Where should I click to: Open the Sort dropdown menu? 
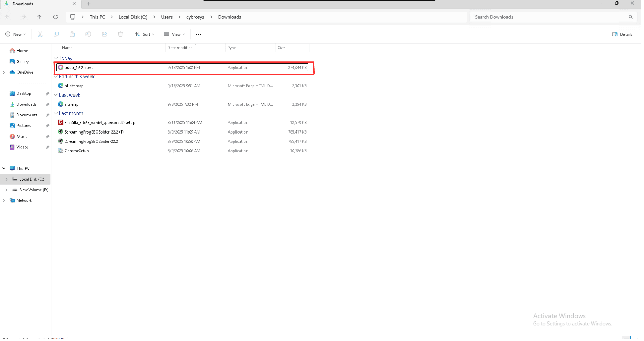(x=145, y=34)
